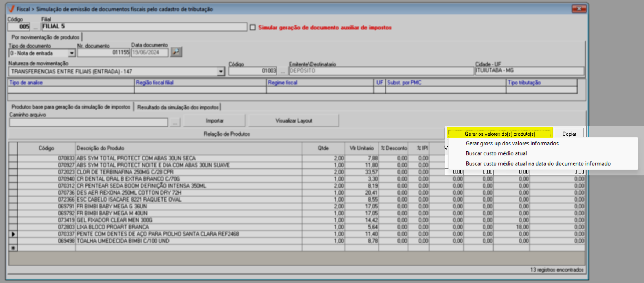
Task: Click the ellipsis lookup button next to Código 005
Action: [35, 27]
